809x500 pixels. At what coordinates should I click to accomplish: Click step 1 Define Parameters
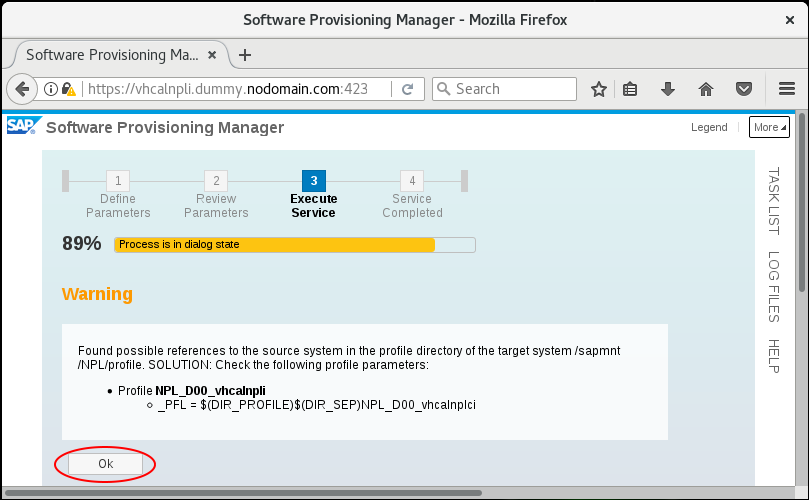[x=118, y=195]
